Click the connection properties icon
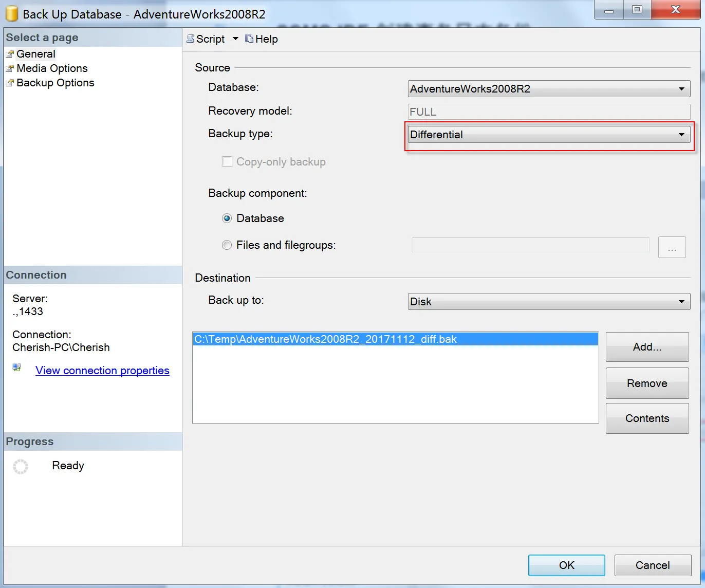705x588 pixels. [x=17, y=368]
